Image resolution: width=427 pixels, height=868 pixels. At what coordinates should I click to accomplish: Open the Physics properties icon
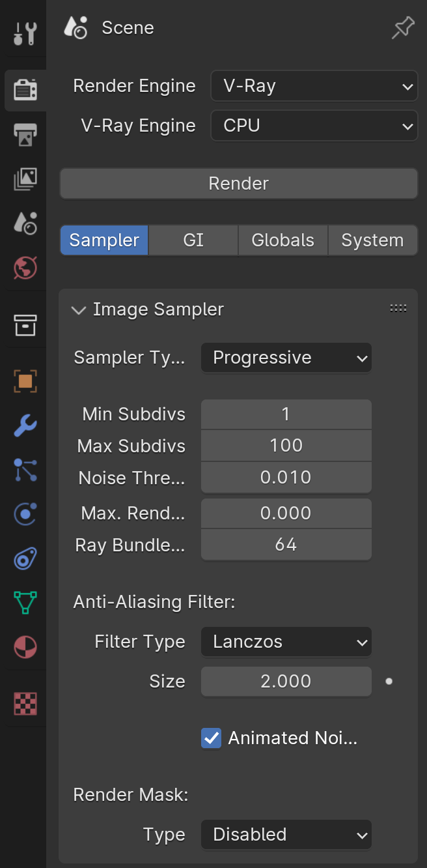(25, 514)
